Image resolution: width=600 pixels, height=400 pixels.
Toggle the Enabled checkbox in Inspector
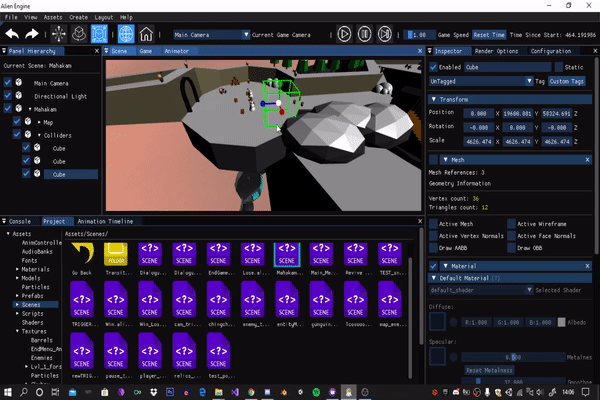[x=433, y=67]
